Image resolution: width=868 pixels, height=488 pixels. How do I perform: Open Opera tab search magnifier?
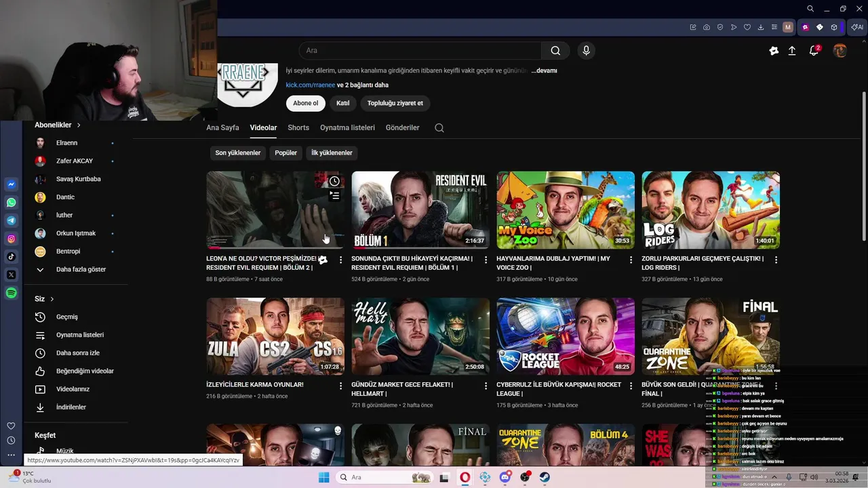click(810, 9)
